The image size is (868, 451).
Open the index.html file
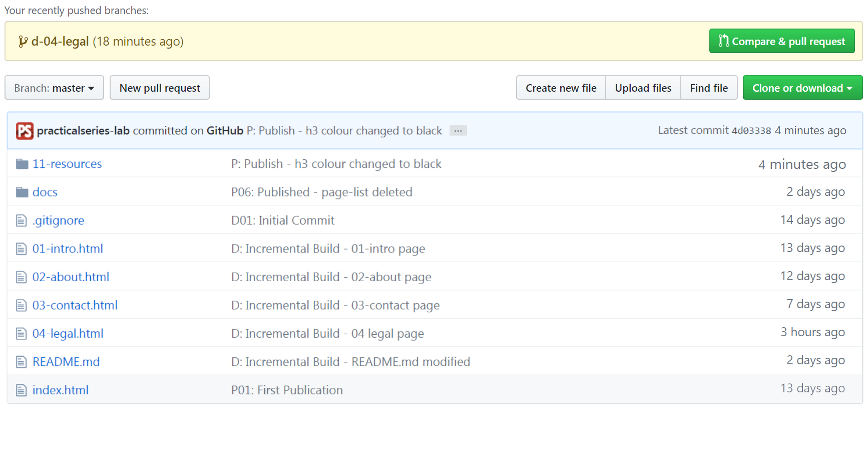[x=61, y=390]
